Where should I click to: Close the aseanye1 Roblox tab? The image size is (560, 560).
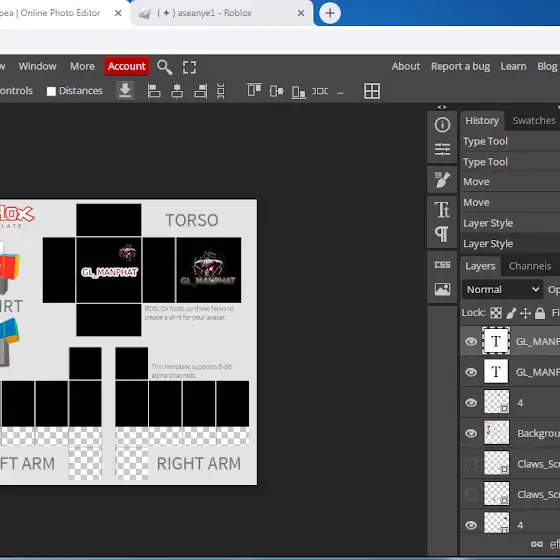click(x=301, y=13)
